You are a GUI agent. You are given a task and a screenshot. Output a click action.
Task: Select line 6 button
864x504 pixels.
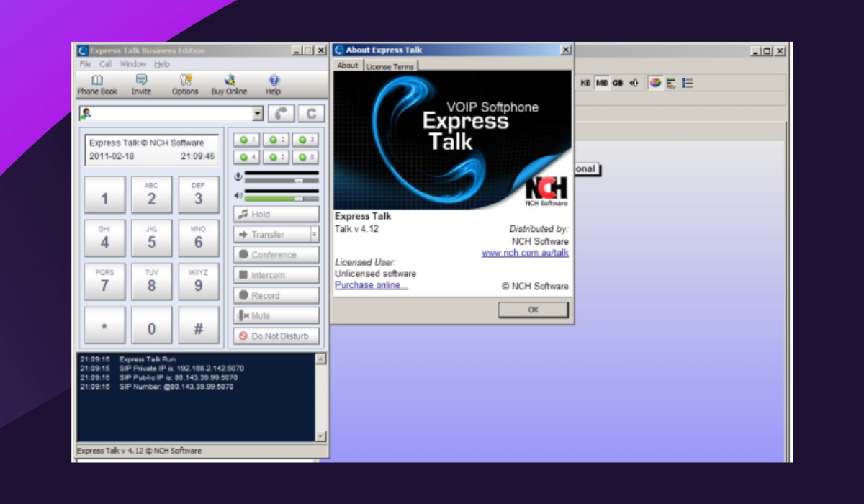(x=305, y=157)
